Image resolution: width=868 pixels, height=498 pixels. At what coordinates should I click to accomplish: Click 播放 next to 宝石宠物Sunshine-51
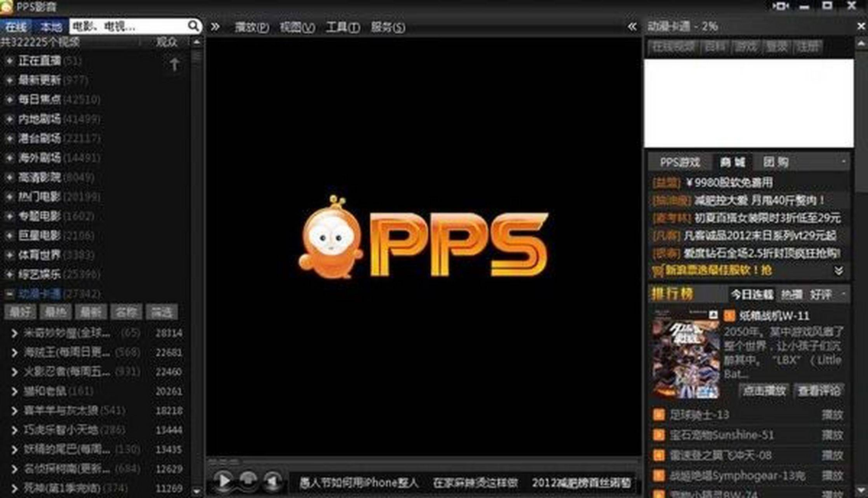[832, 435]
